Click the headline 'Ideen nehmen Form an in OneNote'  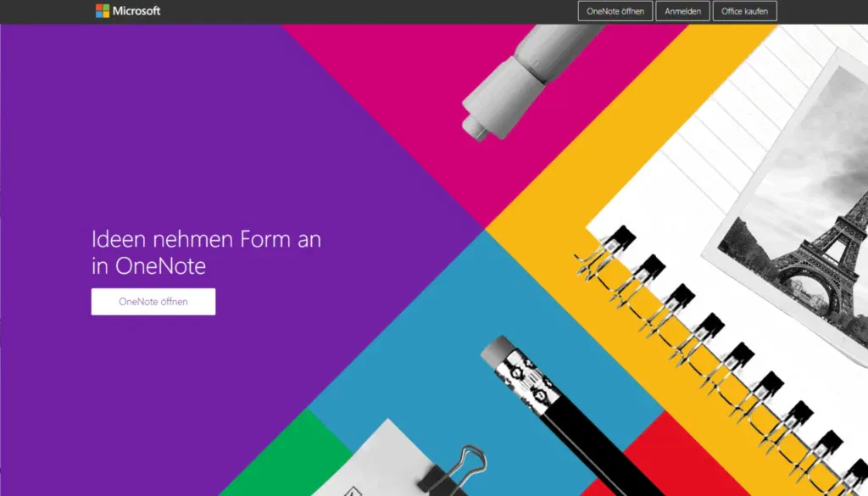click(x=207, y=253)
